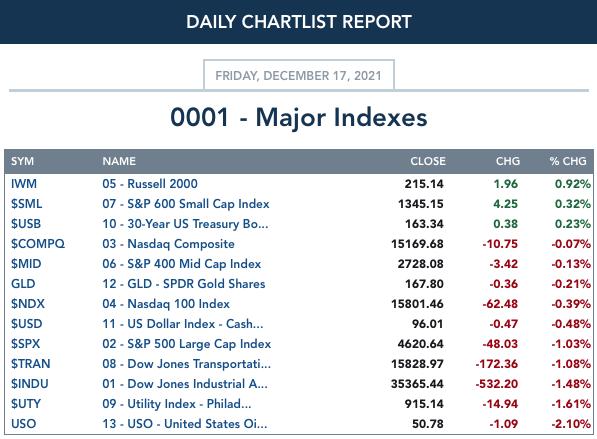This screenshot has height=439, width=597.
Task: Open the IWM symbol link
Action: (24, 184)
